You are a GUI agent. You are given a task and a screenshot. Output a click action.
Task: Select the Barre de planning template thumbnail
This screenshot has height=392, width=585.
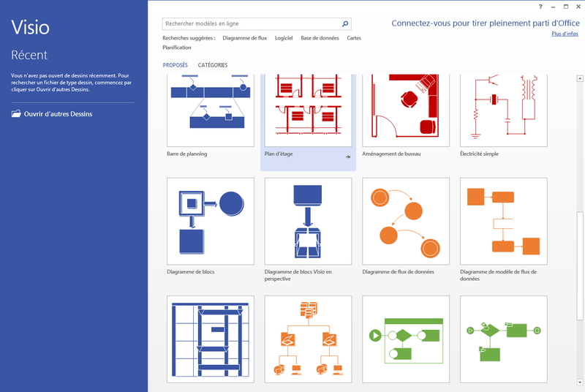click(x=211, y=110)
